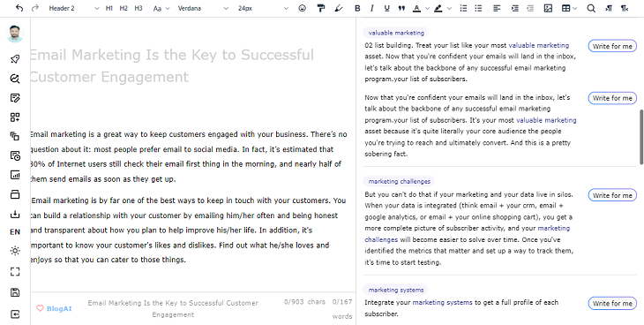644x325 pixels.
Task: Toggle light/dark theme sun icon
Action: click(15, 251)
